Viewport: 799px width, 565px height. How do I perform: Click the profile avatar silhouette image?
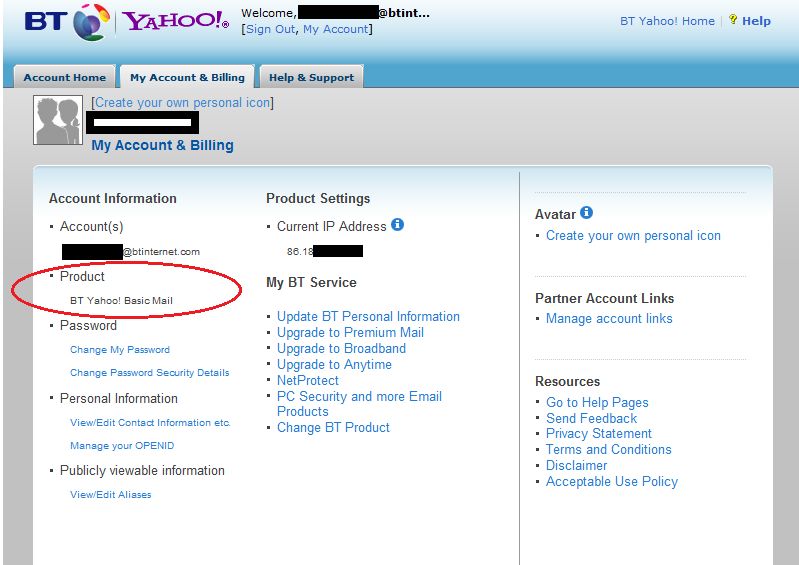coord(58,120)
